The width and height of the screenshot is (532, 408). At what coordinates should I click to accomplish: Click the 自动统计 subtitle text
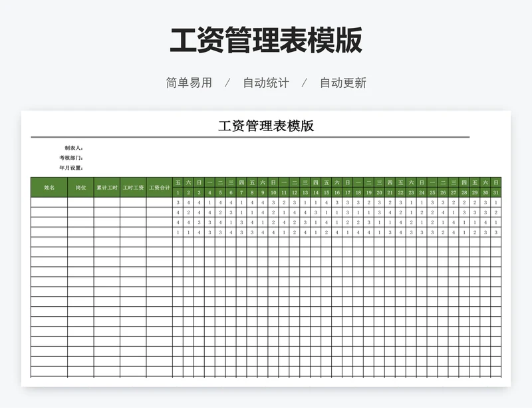[266, 83]
